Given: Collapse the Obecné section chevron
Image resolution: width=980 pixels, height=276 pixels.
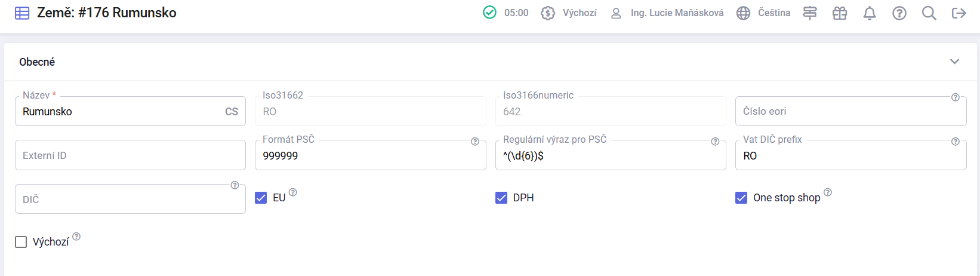Looking at the screenshot, I should (x=954, y=62).
